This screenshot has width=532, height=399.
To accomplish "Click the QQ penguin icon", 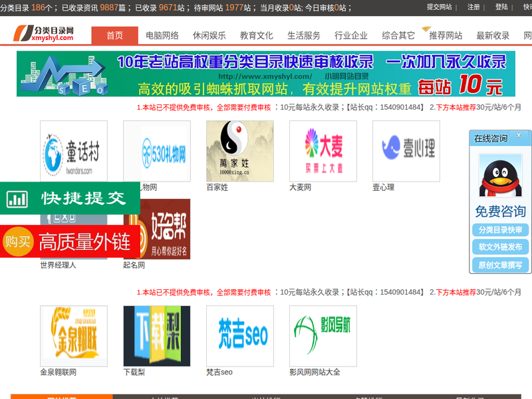I will (x=501, y=176).
